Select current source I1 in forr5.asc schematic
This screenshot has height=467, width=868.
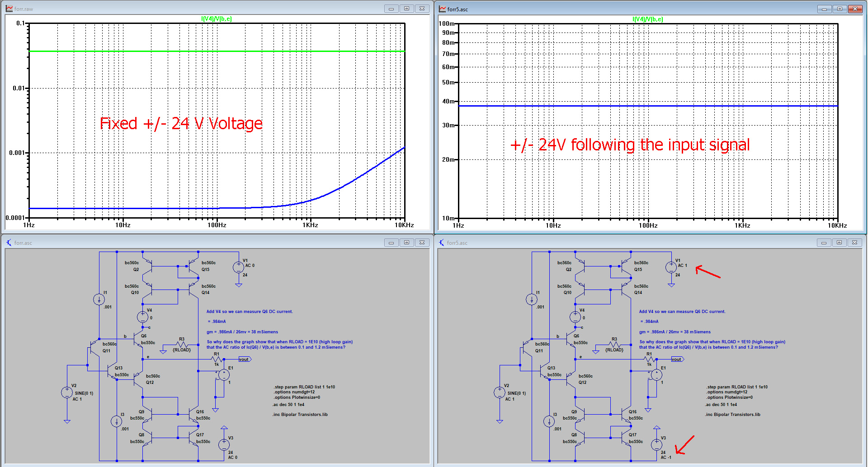coord(531,299)
